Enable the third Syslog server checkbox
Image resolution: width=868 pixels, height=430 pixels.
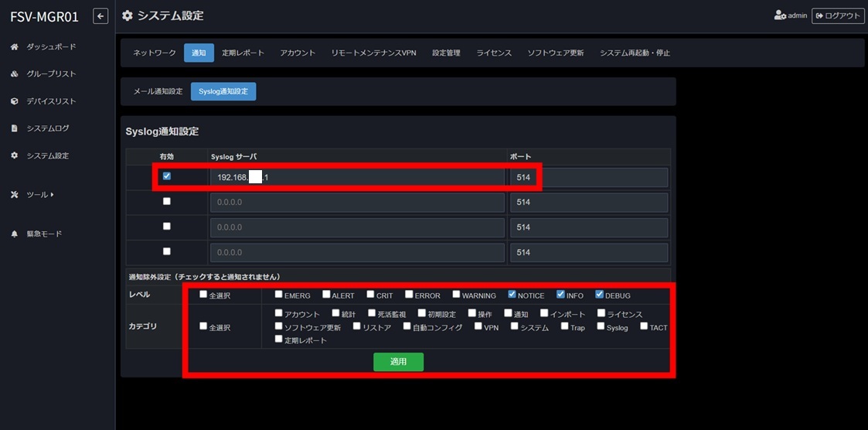167,227
